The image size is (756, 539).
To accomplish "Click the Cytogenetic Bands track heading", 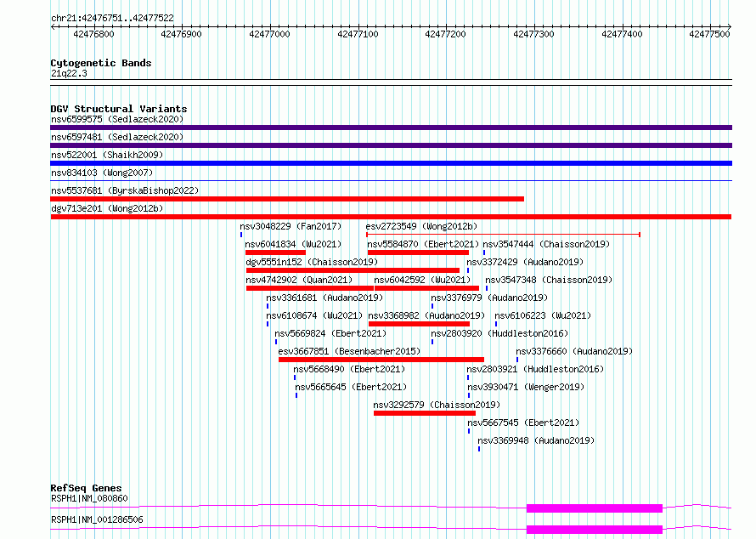I will click(101, 63).
